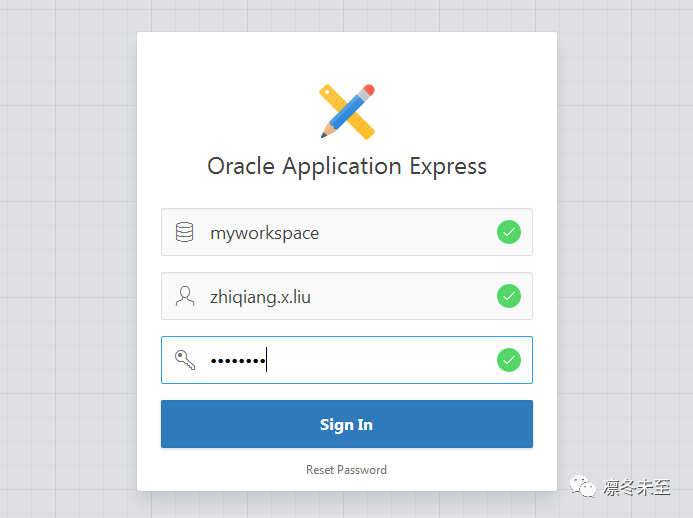Screen dimensions: 693x518
Task: Click the Oracle Application Express heading
Action: point(347,166)
